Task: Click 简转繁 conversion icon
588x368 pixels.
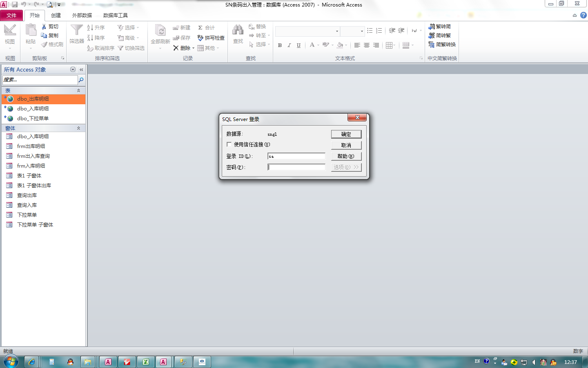Action: pos(432,36)
